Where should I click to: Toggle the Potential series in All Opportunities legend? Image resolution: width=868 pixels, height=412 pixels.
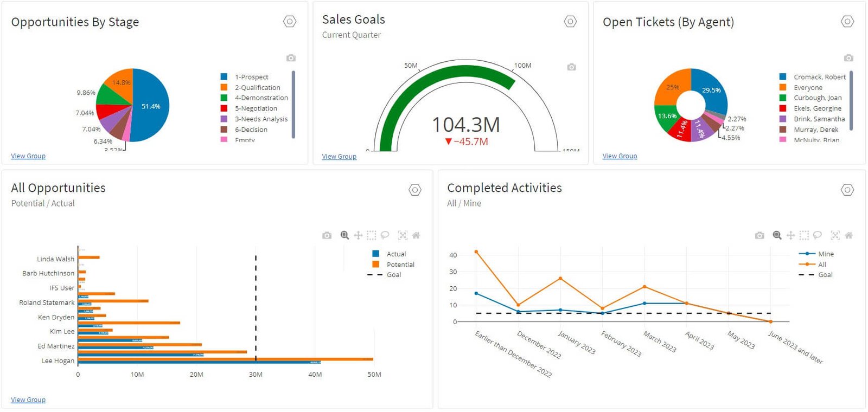coord(400,265)
